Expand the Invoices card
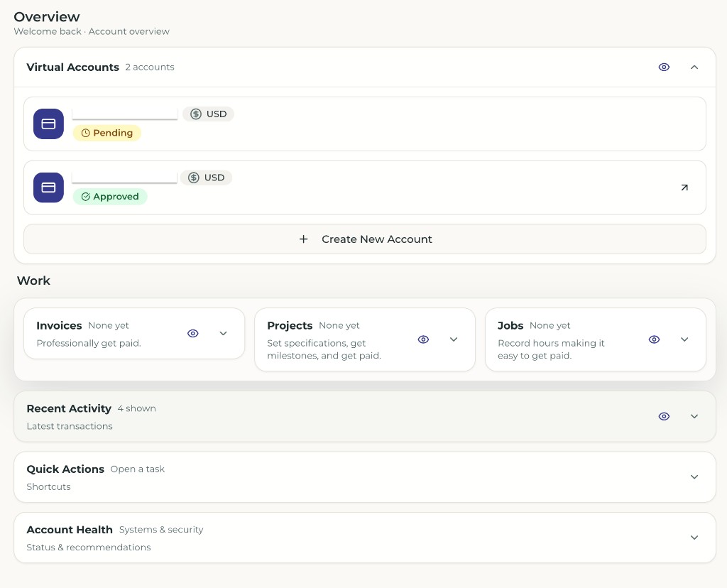 [223, 334]
